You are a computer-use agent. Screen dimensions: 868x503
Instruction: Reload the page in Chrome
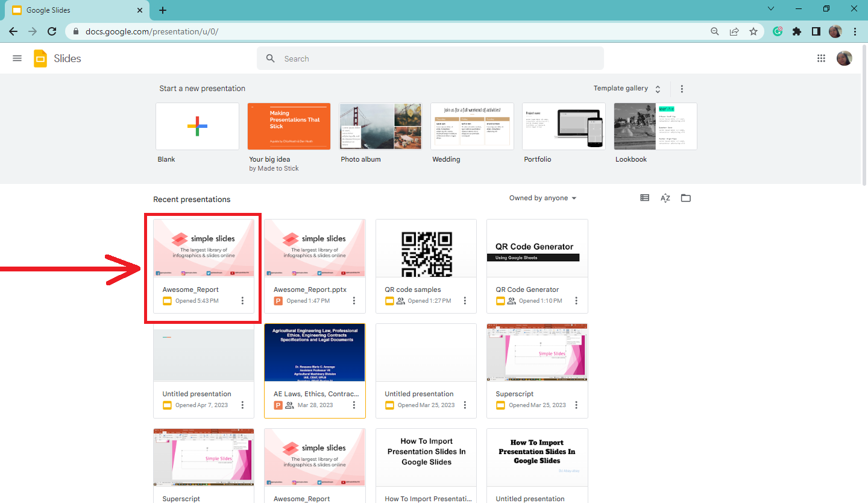click(52, 31)
